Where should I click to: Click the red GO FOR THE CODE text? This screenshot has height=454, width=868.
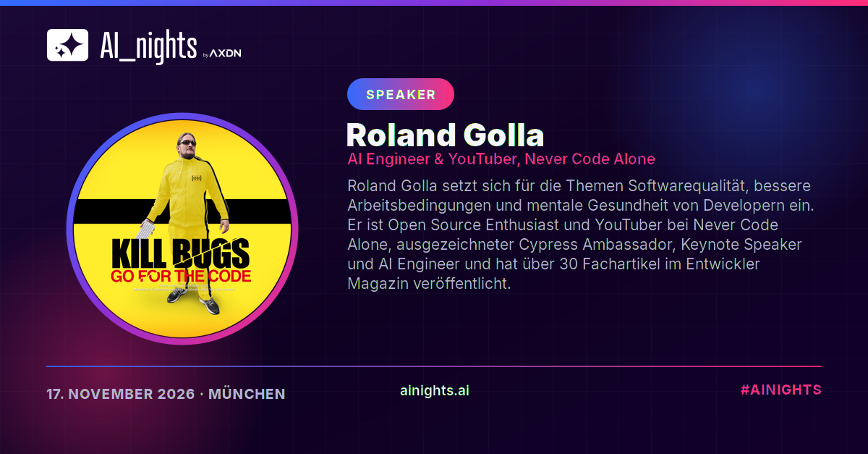point(181,277)
